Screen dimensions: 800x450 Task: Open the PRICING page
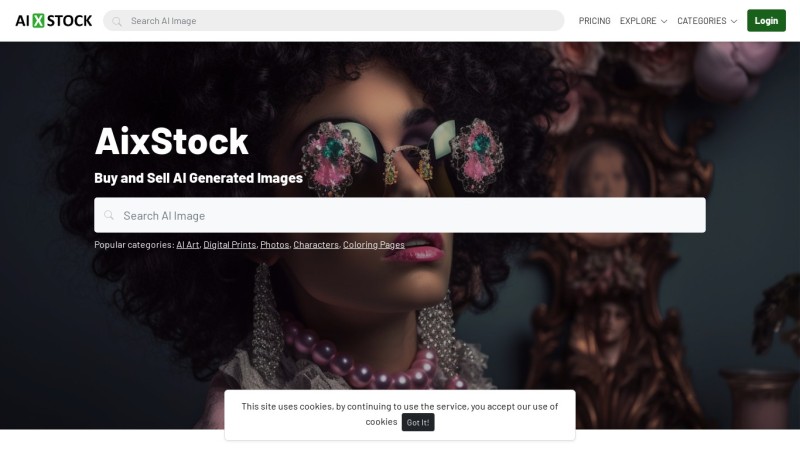click(x=594, y=21)
